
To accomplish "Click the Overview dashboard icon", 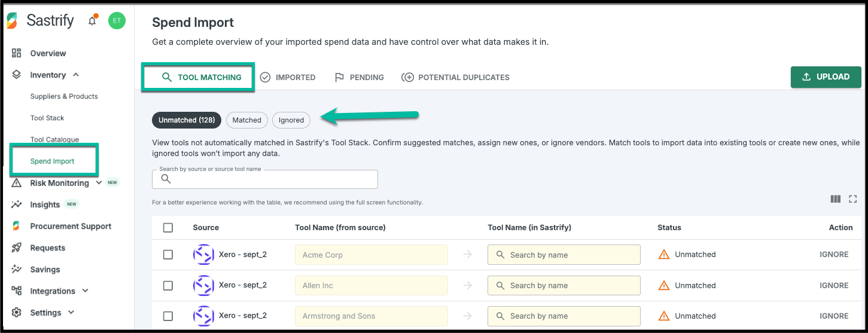I will [x=17, y=53].
